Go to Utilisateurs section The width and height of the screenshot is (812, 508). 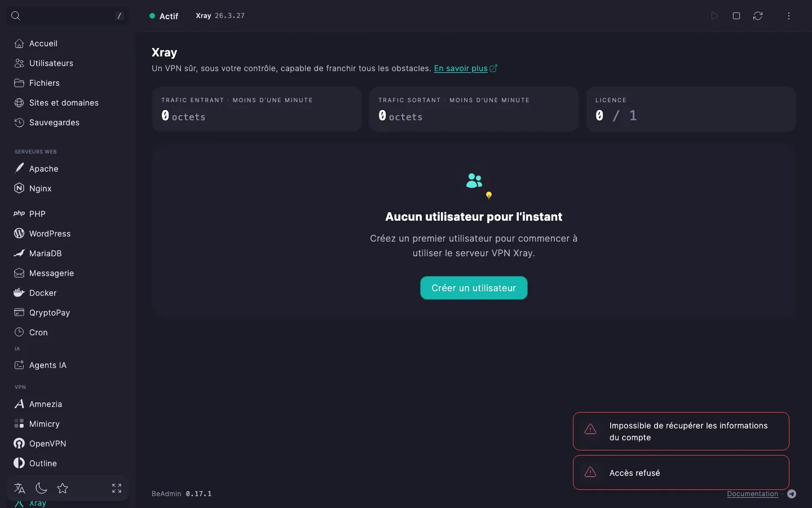coord(68,63)
